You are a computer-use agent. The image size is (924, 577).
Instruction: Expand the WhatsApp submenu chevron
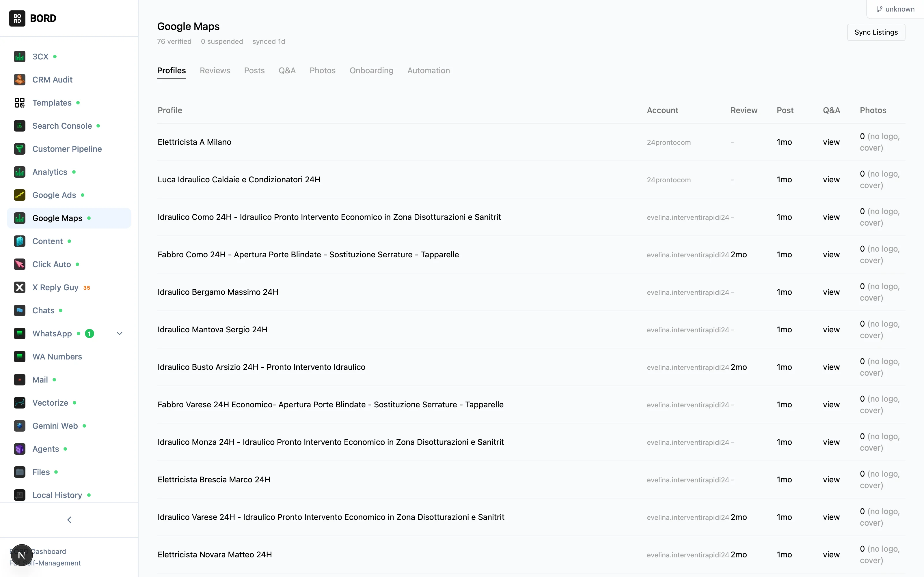point(120,334)
